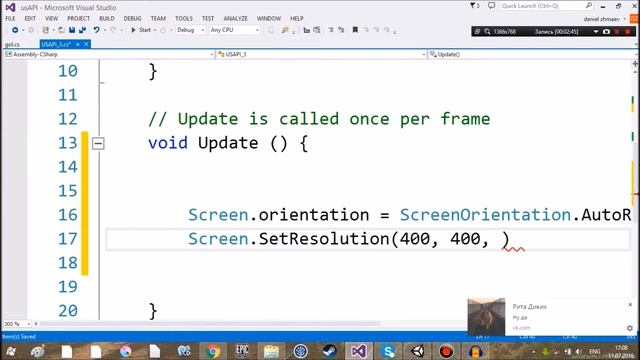640x360 pixels.
Task: Close the USAPI_3.cs tab
Action: tap(86, 44)
